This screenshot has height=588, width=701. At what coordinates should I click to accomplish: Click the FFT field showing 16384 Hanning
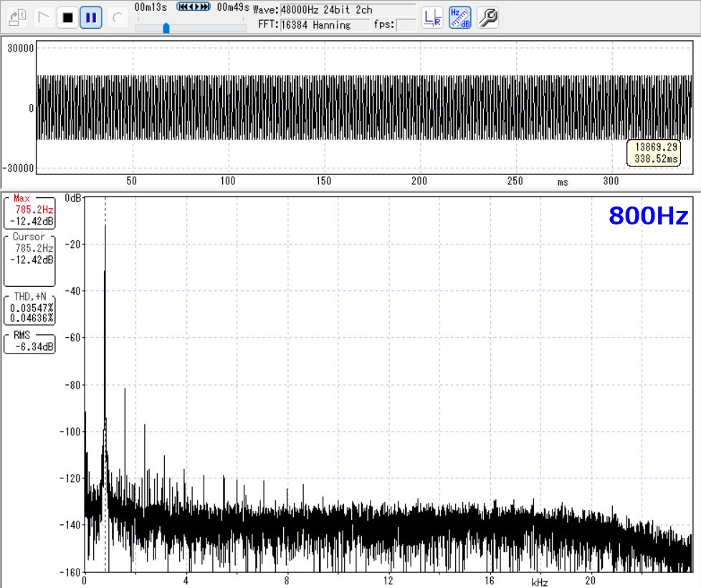click(x=324, y=25)
